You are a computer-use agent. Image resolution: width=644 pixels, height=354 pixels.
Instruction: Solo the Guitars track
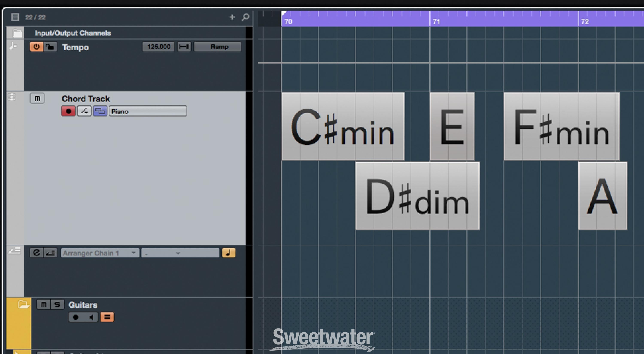click(x=57, y=304)
